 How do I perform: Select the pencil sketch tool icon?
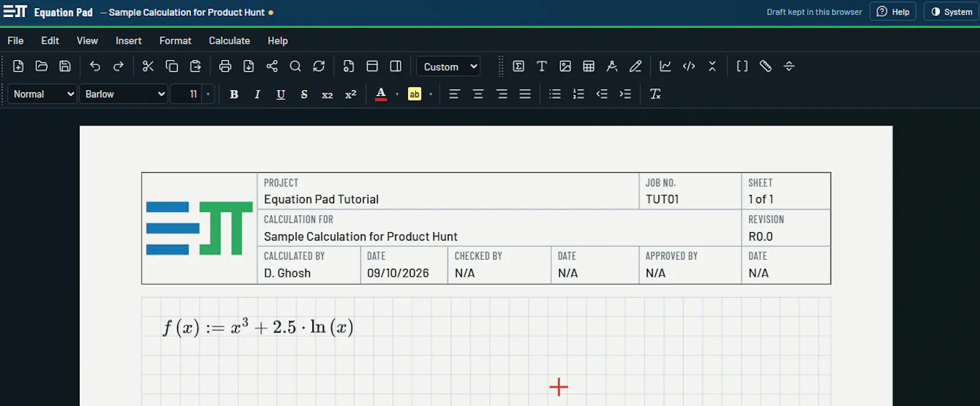click(635, 66)
